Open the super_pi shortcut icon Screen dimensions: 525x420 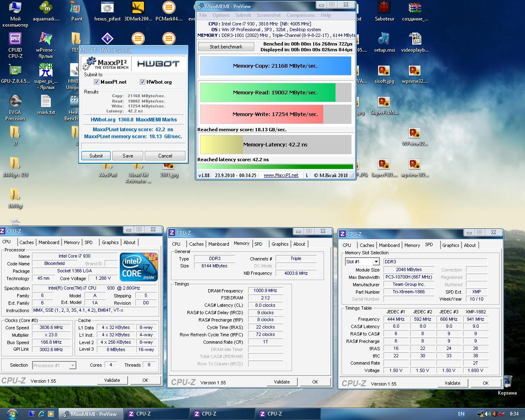46,77
